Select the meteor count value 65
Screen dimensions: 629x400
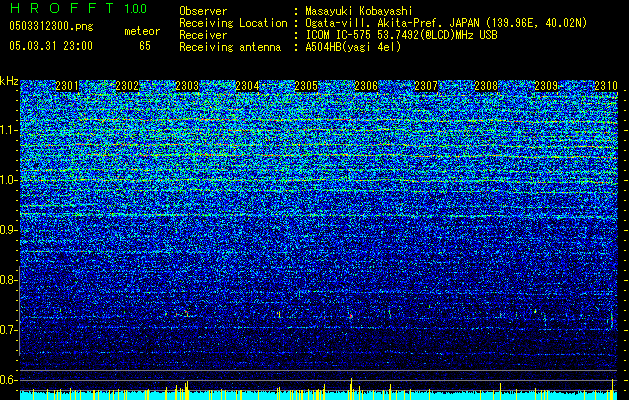[145, 46]
